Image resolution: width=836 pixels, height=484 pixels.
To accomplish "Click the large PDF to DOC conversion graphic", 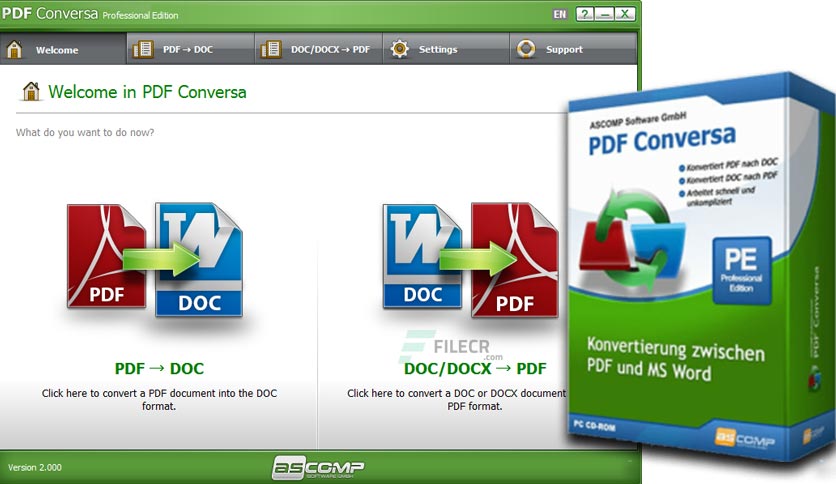I will [x=155, y=260].
